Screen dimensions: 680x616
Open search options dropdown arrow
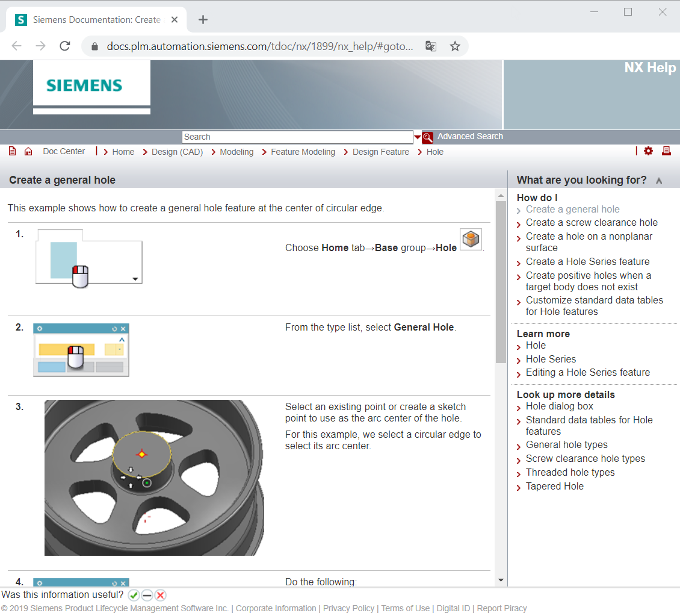[x=417, y=137]
